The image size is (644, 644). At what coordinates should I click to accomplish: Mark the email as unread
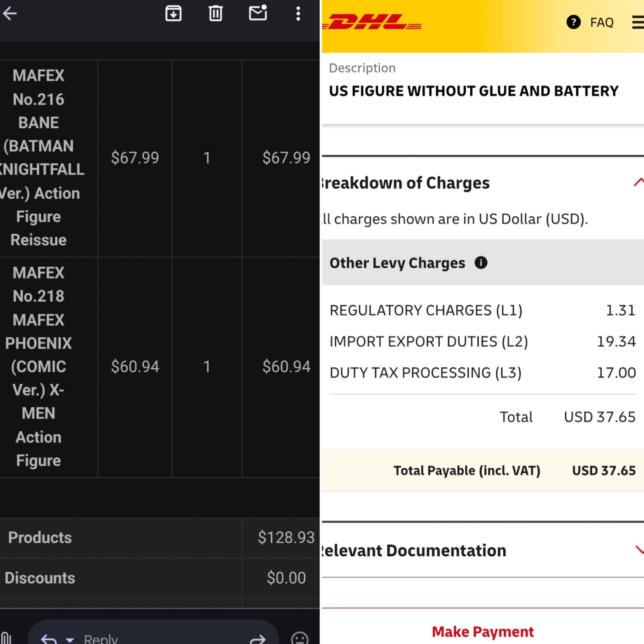pos(258,13)
